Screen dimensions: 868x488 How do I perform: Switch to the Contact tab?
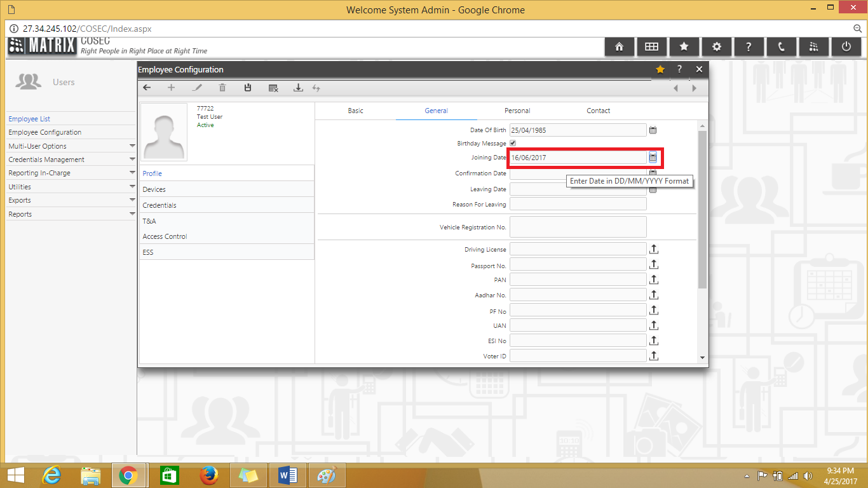[598, 111]
